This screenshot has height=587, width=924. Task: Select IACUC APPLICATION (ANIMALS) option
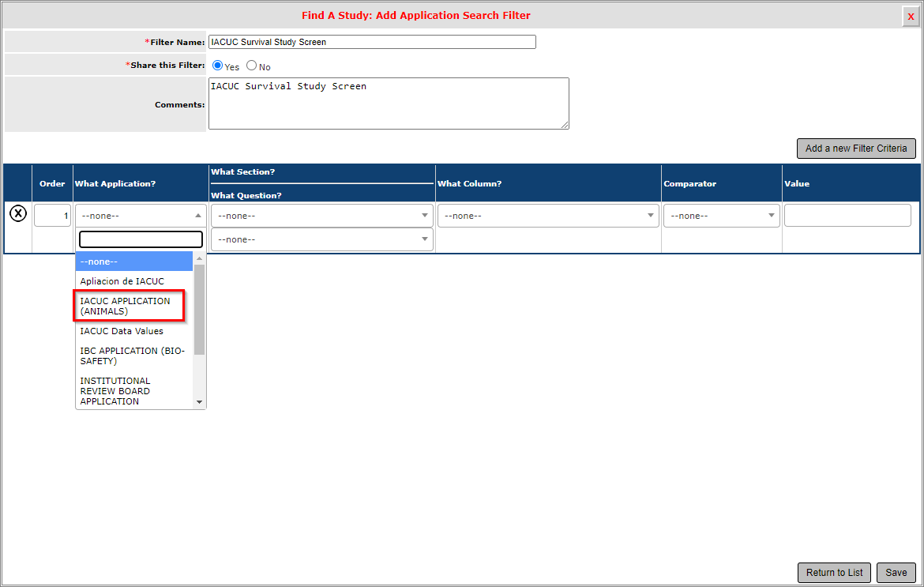(134, 306)
